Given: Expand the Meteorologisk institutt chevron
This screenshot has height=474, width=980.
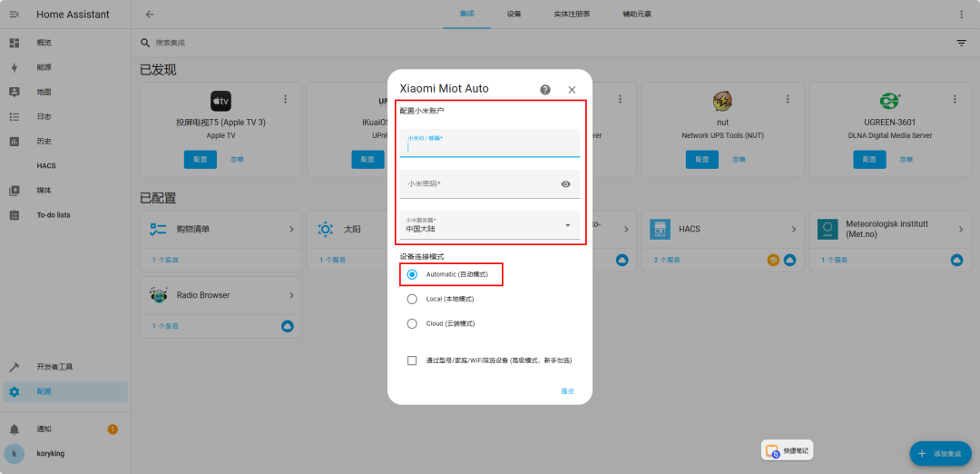Looking at the screenshot, I should coord(961,230).
